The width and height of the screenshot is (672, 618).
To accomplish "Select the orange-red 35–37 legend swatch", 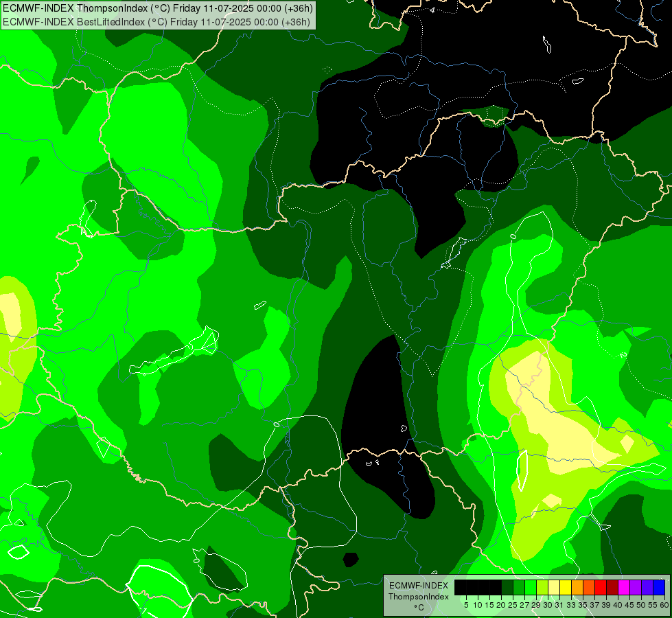I will click(589, 587).
